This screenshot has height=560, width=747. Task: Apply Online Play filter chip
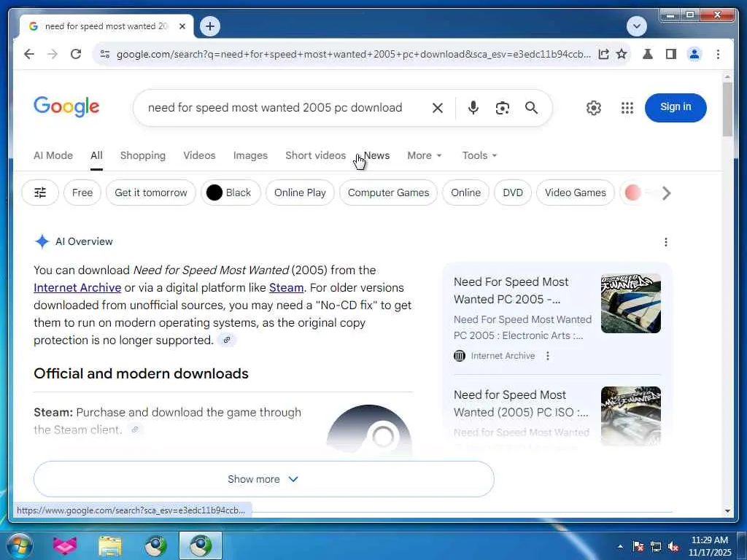[x=300, y=192]
